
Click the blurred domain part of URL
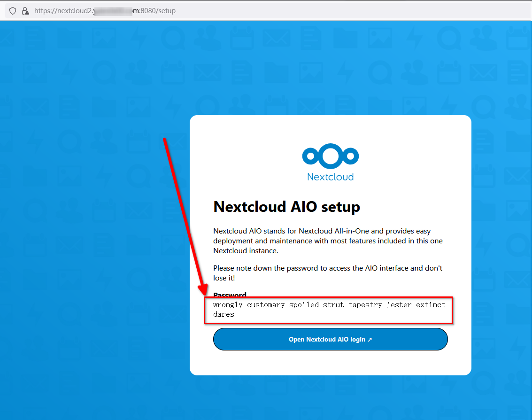pos(113,10)
